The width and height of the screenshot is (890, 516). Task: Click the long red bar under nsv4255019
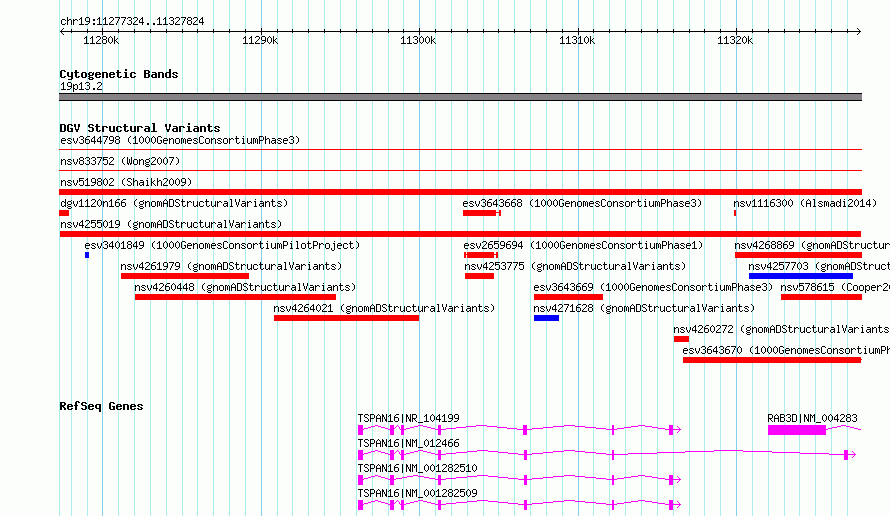(x=460, y=234)
